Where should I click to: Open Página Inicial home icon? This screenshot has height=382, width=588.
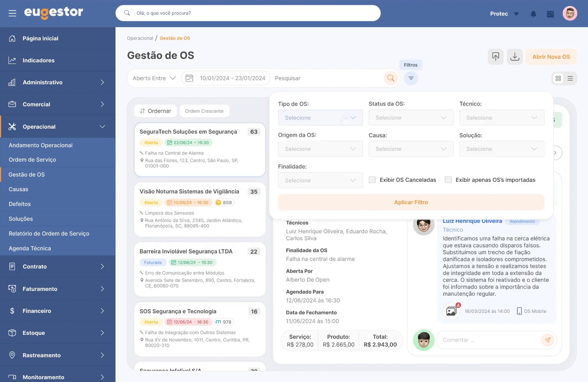point(12,38)
